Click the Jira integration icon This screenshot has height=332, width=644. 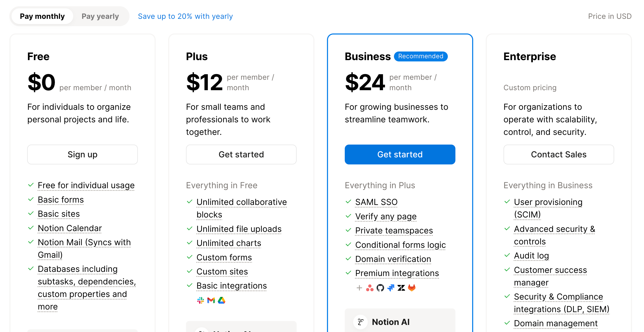391,288
